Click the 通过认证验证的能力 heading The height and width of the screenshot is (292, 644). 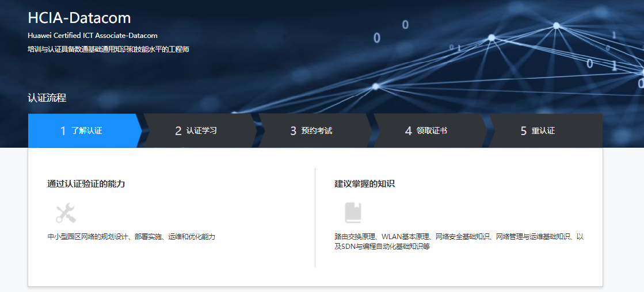tap(86, 184)
